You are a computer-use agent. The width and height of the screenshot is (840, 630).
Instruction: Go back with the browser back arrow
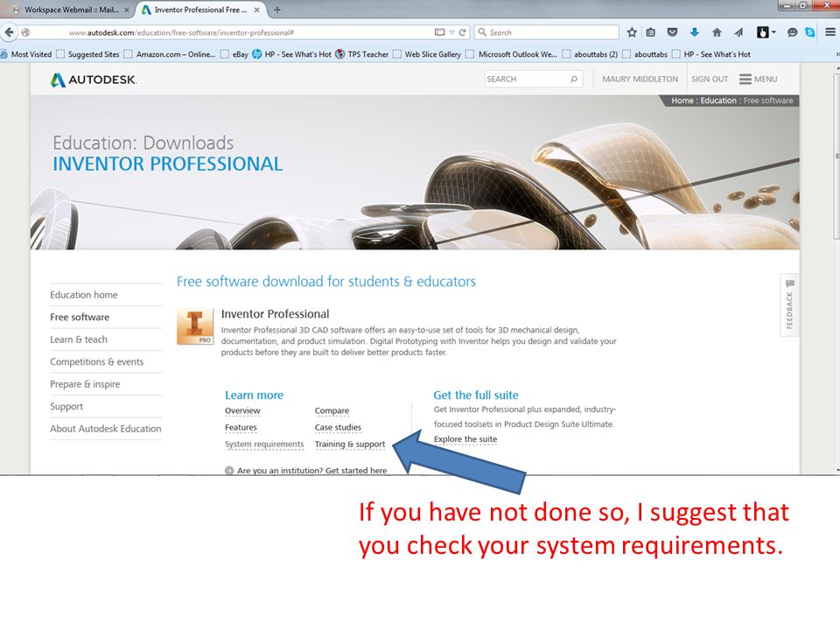(x=9, y=32)
